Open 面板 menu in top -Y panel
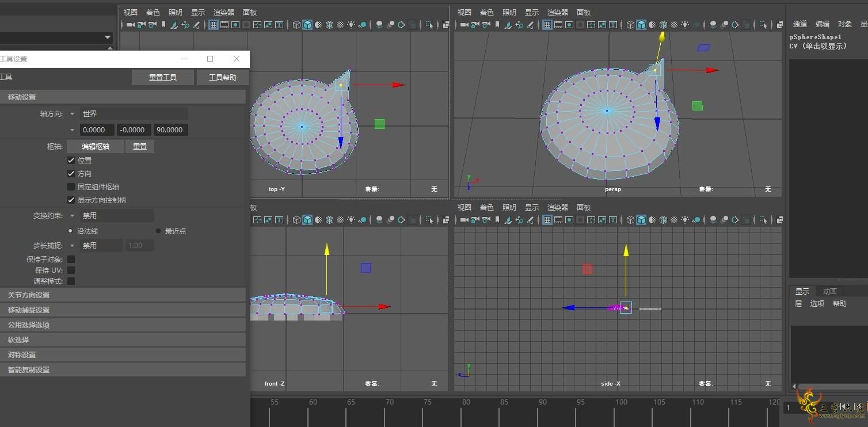The image size is (868, 427). [x=250, y=12]
